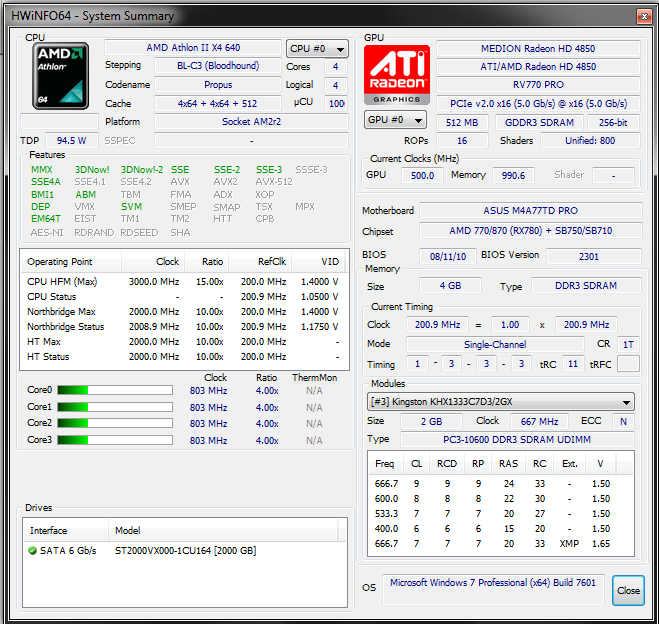Click the BIOS version 2301 field
Viewport: 659px width, 624px height.
(x=594, y=256)
